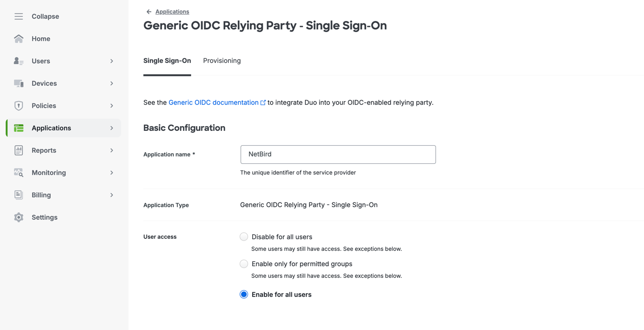The width and height of the screenshot is (644, 330).
Task: Open Settings via the gear icon
Action: coord(18,217)
